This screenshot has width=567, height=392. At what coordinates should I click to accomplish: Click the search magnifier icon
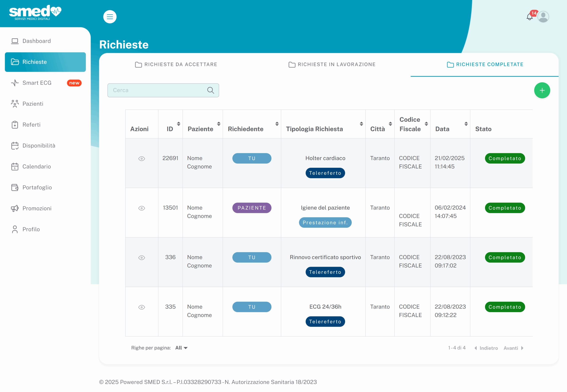pyautogui.click(x=210, y=90)
